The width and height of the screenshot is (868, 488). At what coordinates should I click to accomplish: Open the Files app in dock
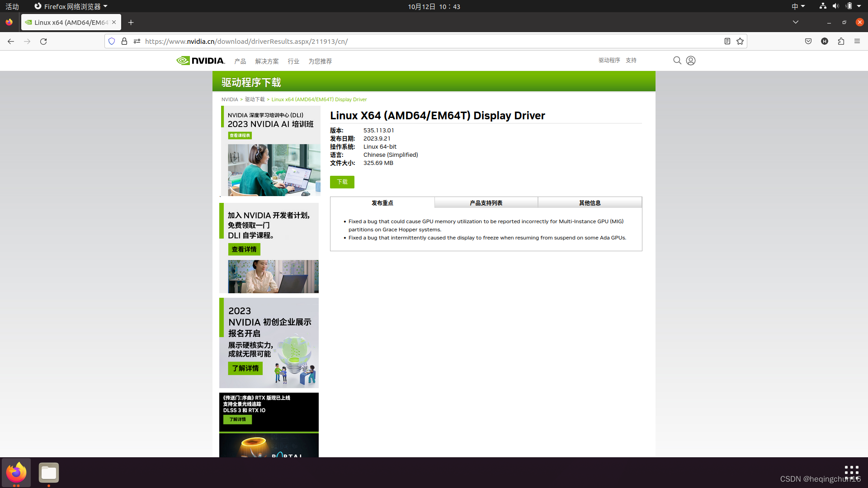(48, 473)
